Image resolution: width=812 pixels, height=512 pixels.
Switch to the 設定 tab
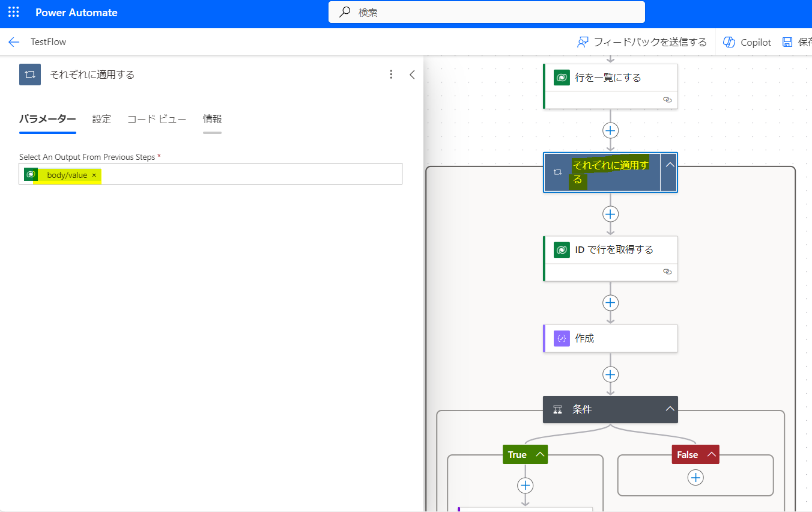(x=101, y=119)
